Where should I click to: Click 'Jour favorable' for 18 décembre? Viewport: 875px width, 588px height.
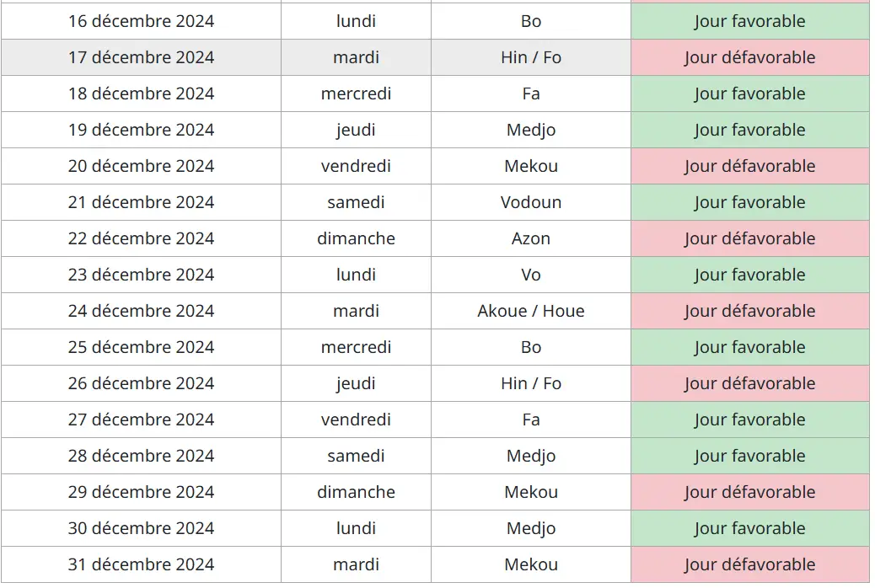[749, 94]
